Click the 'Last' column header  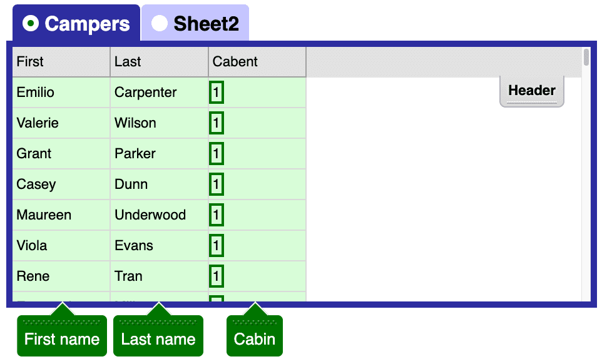159,61
